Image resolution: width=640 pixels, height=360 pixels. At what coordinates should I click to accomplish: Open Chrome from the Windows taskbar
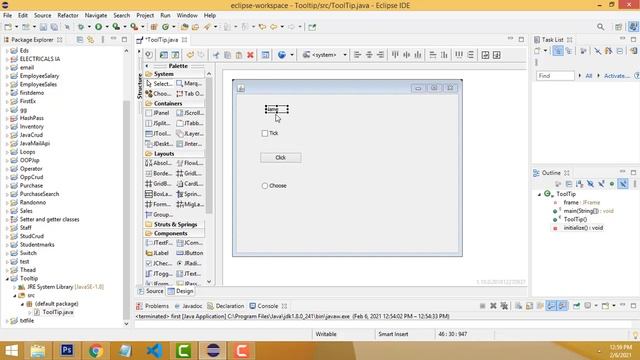point(96,350)
